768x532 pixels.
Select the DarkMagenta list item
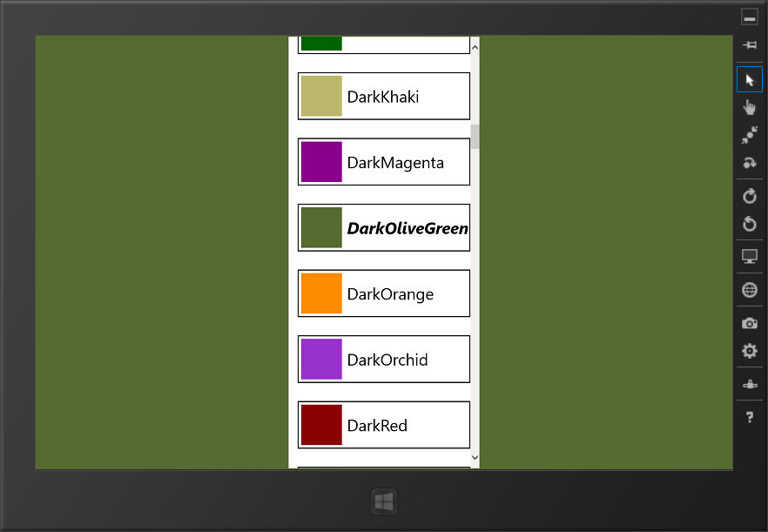383,162
